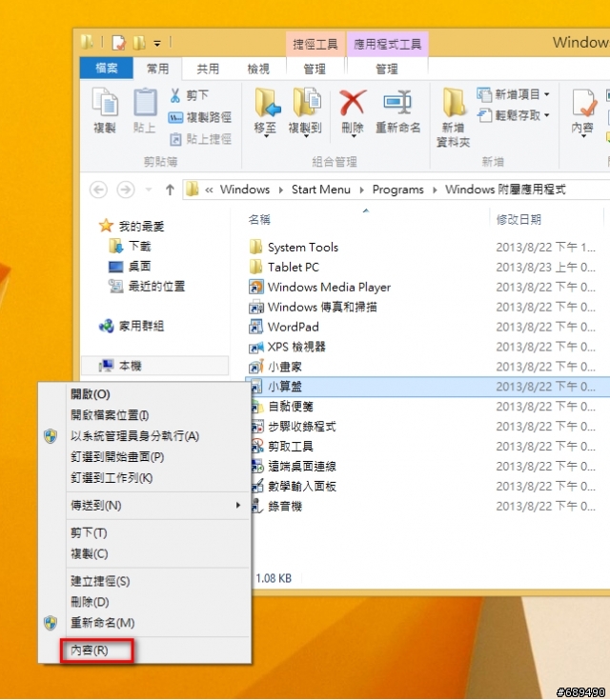Click Programs in the address bar path
This screenshot has height=700, width=610.
397,190
